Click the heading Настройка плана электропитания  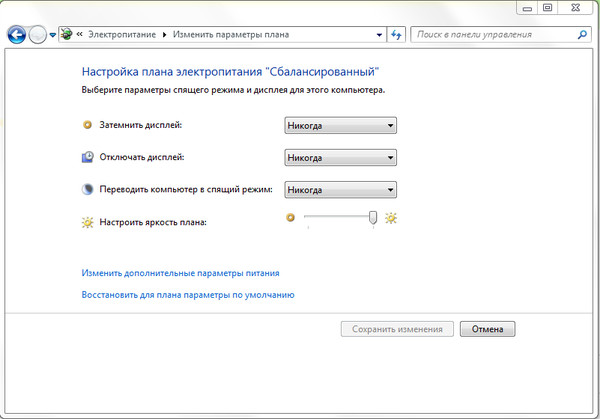point(230,72)
